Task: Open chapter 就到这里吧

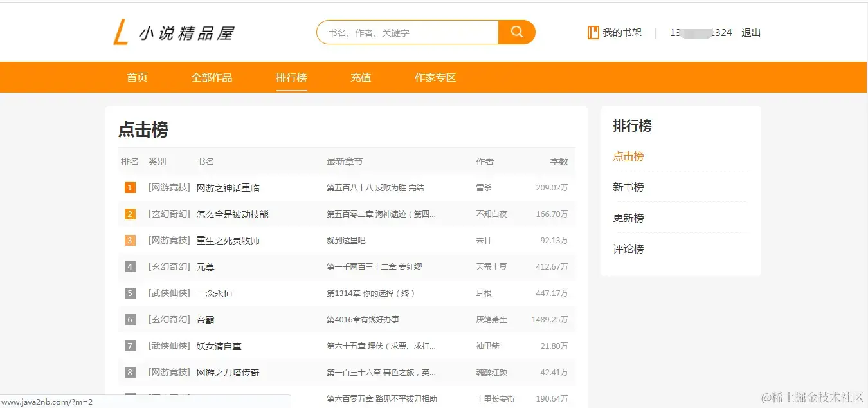Action: click(346, 241)
